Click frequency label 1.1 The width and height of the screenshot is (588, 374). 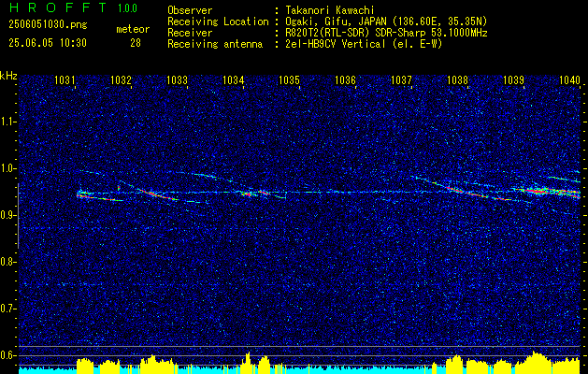[7, 122]
